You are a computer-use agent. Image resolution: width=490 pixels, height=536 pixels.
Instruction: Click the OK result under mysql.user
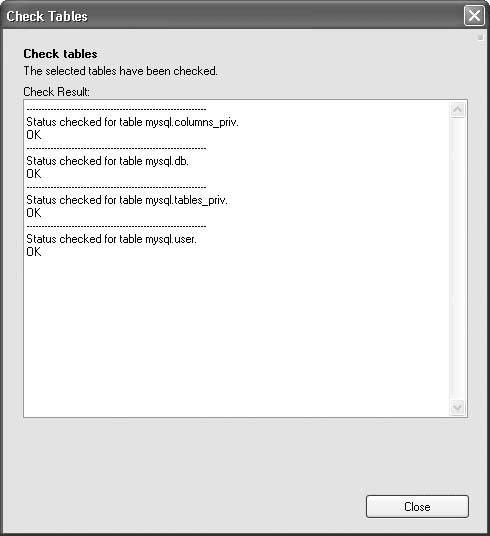tap(34, 252)
